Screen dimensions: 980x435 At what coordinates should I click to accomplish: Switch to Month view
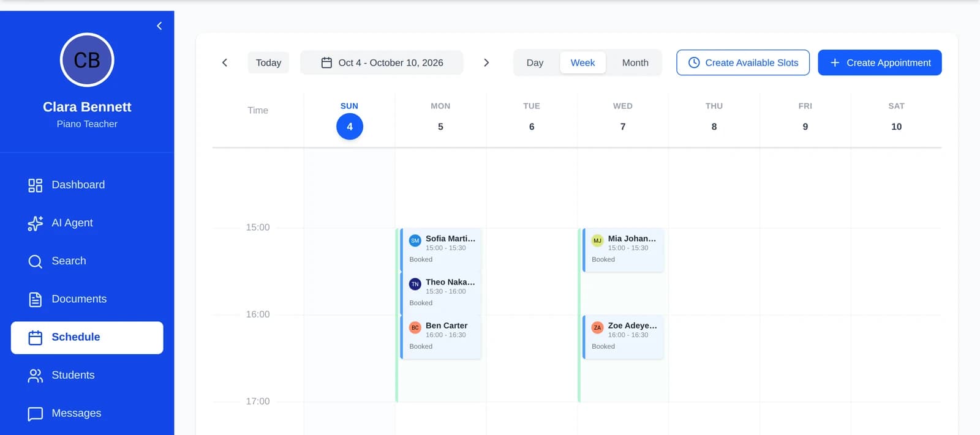[x=635, y=62]
